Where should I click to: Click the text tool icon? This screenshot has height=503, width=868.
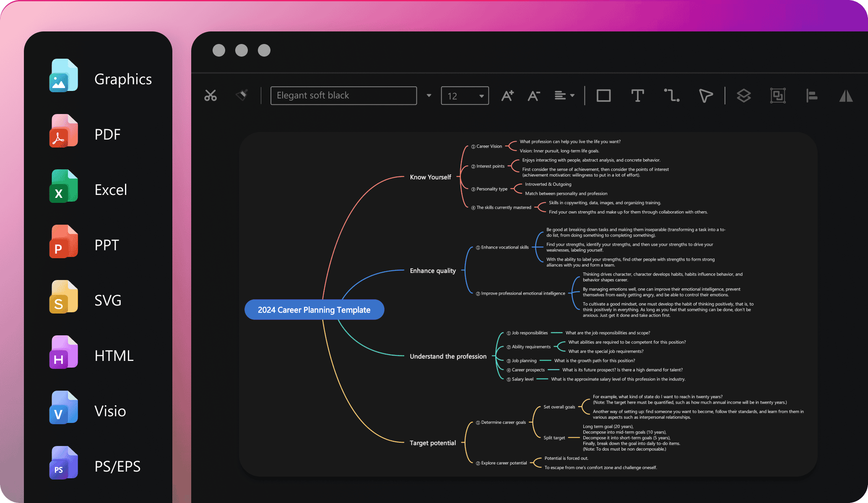click(x=637, y=95)
